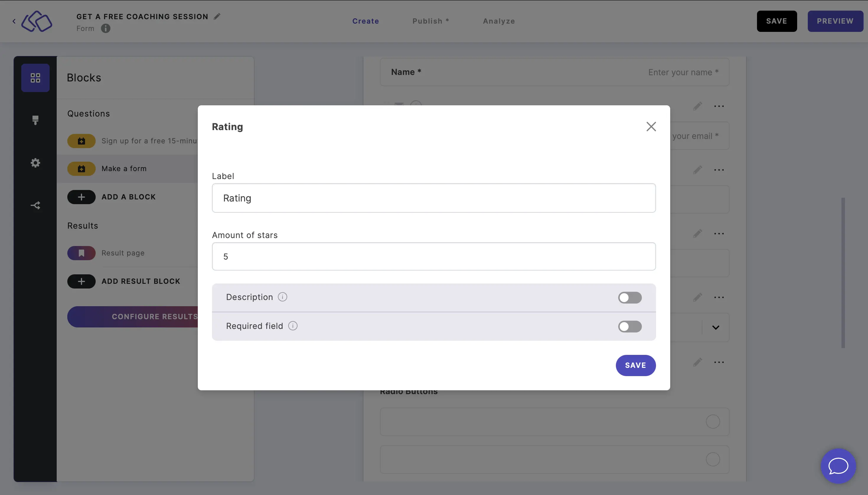Edit the form title with pencil icon
Image resolution: width=868 pixels, height=495 pixels.
[x=217, y=16]
